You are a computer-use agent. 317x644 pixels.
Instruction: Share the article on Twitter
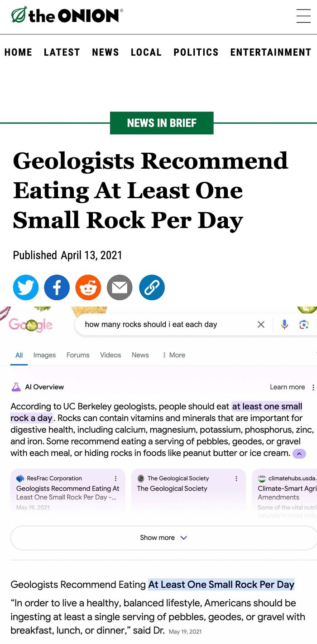(x=26, y=287)
